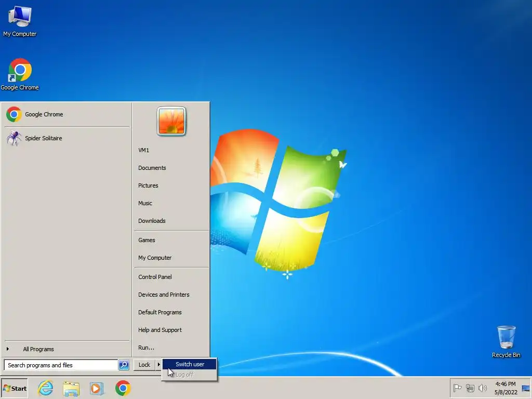Launch Google Chrome from Start menu list

(67, 114)
